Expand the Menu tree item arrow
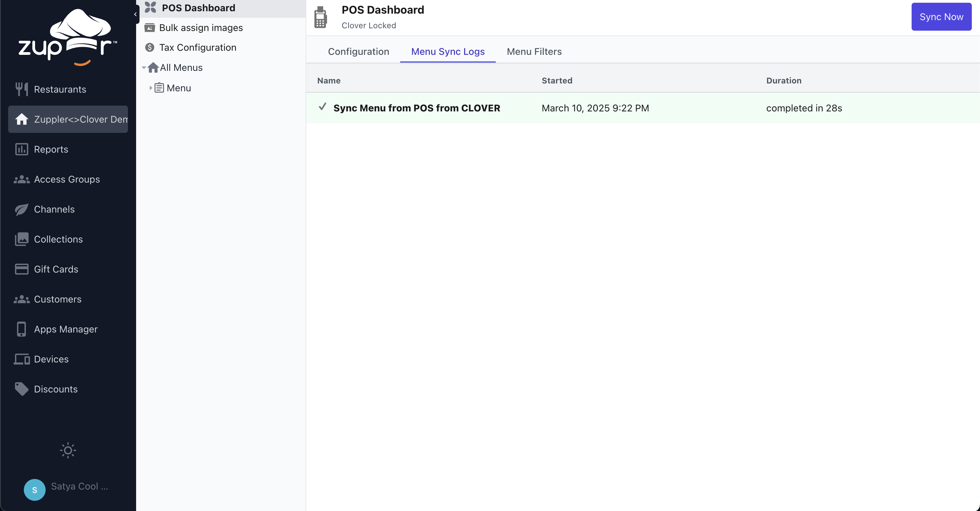This screenshot has height=511, width=980. [151, 88]
